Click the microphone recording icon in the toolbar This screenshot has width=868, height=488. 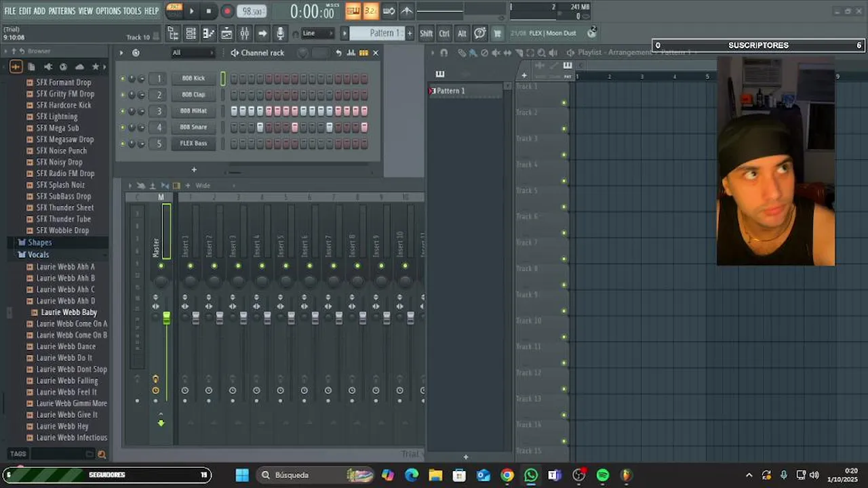tap(280, 33)
